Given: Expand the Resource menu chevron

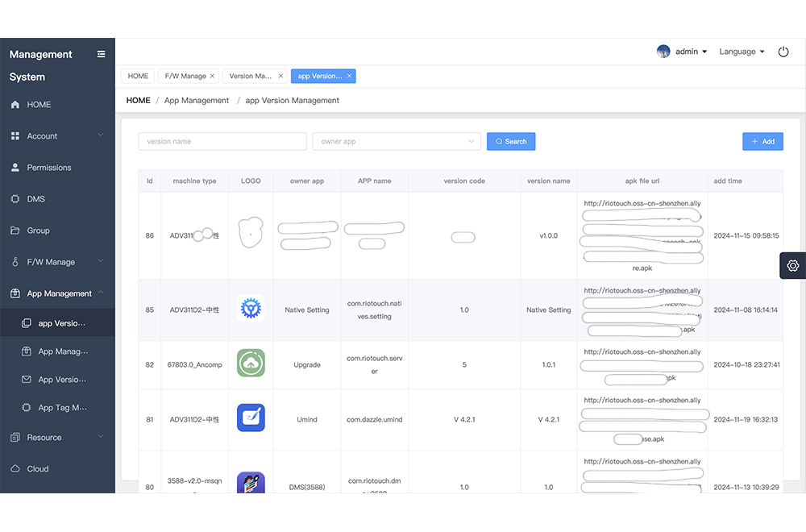Looking at the screenshot, I should pos(101,436).
